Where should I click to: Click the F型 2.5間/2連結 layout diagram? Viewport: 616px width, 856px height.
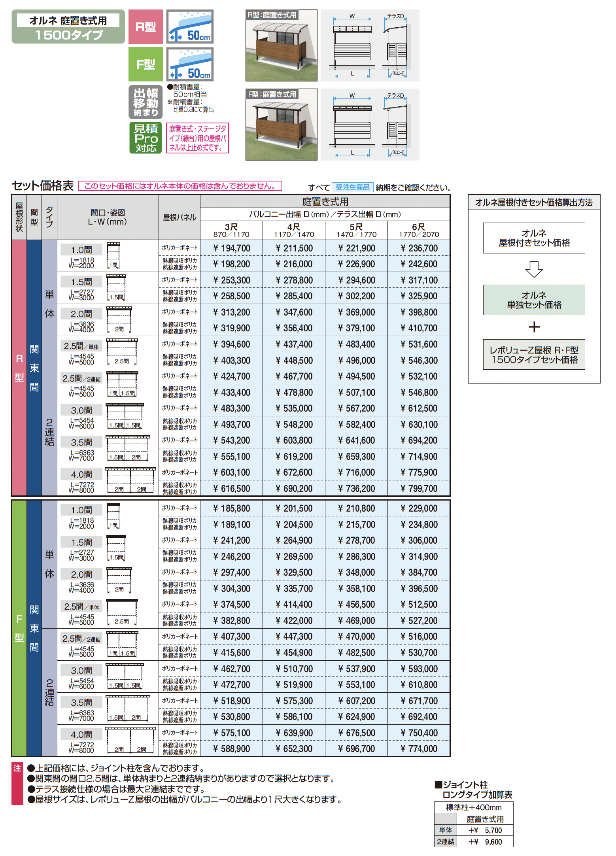(x=122, y=644)
